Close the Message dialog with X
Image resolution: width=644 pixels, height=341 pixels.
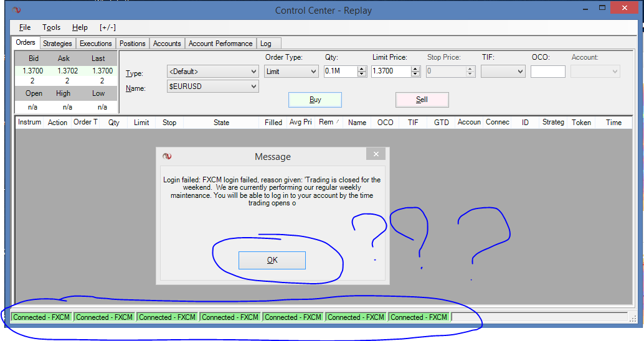[x=376, y=154]
